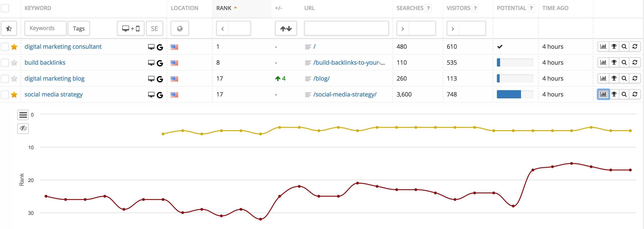Toggle chart for social media strategy row
Image resolution: width=644 pixels, height=229 pixels.
pos(603,94)
